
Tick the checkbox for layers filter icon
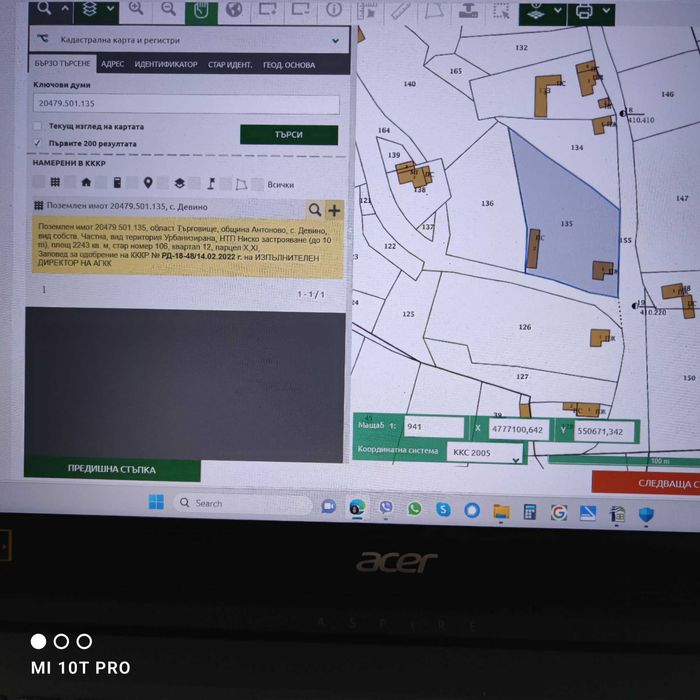(163, 183)
